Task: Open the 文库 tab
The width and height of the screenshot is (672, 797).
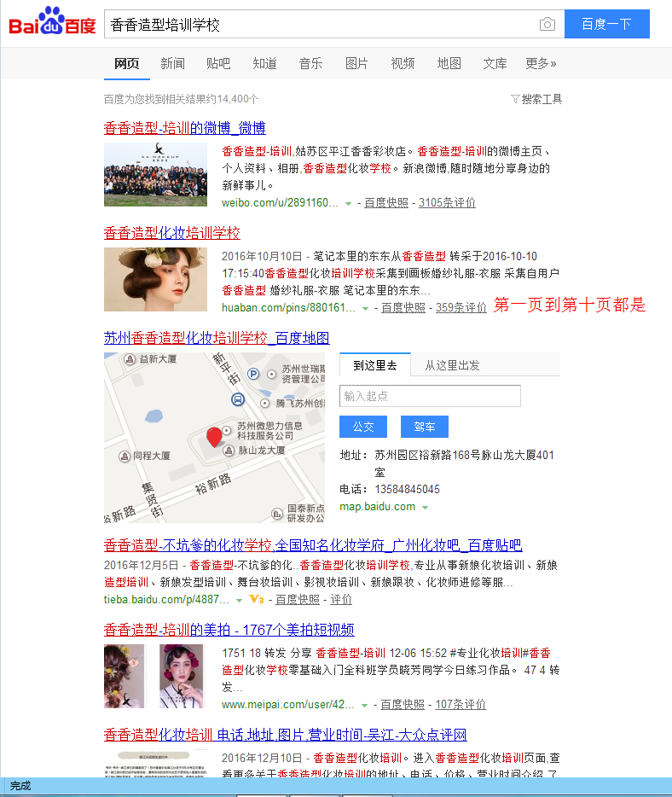Action: click(495, 63)
